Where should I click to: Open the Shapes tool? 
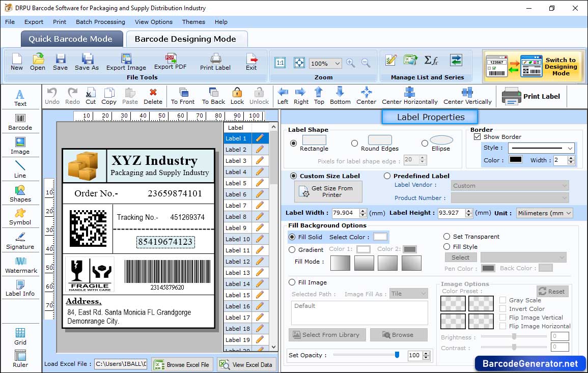(20, 193)
